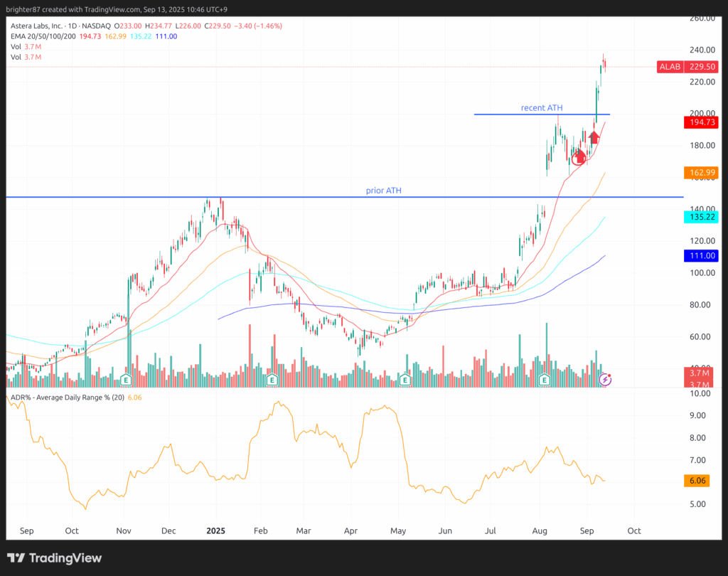Click the open price O233.00
728x576 pixels.
[128, 26]
